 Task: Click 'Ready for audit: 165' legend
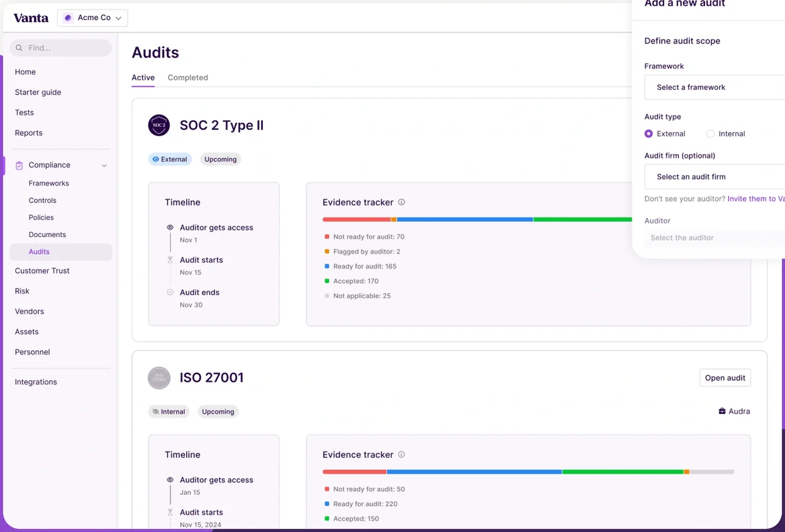tap(360, 266)
